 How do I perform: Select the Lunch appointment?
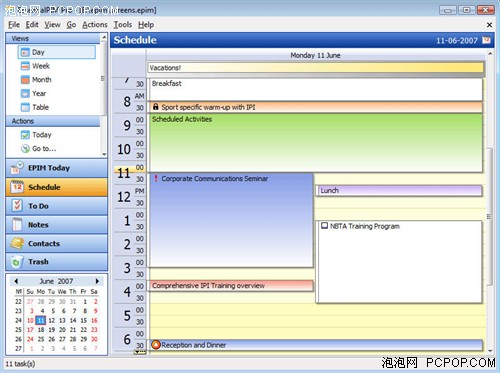pyautogui.click(x=399, y=191)
